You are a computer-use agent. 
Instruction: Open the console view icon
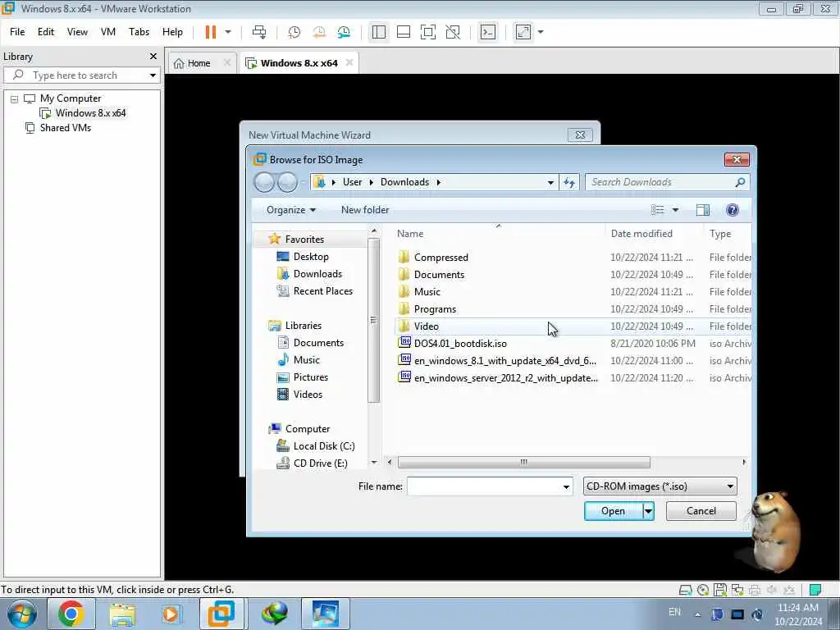coord(488,32)
